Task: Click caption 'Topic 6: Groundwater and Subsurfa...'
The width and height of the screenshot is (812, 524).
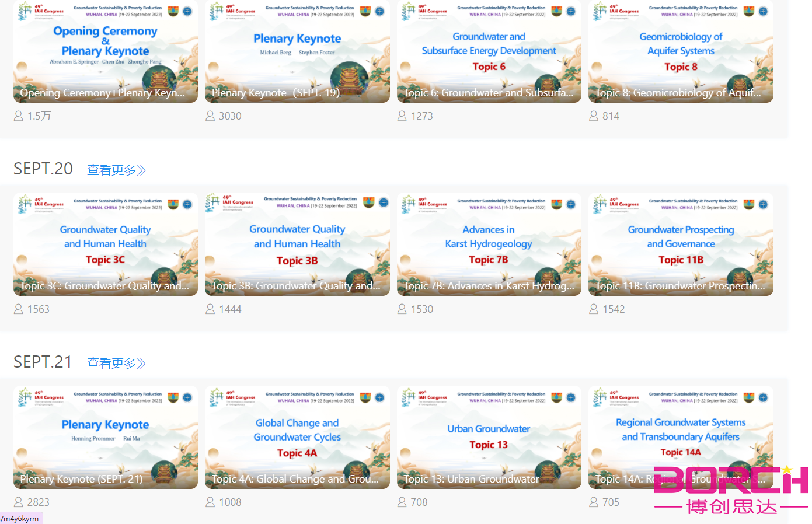Action: 489,93
